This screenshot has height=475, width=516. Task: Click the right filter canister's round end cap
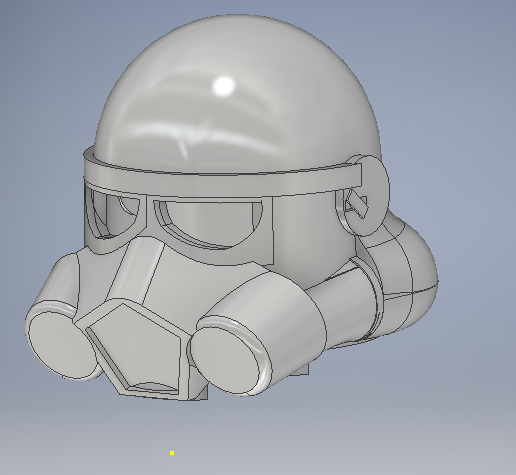click(225, 360)
